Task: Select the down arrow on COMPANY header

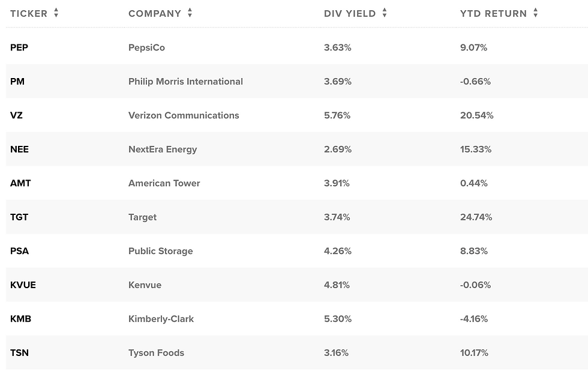Action: click(190, 16)
